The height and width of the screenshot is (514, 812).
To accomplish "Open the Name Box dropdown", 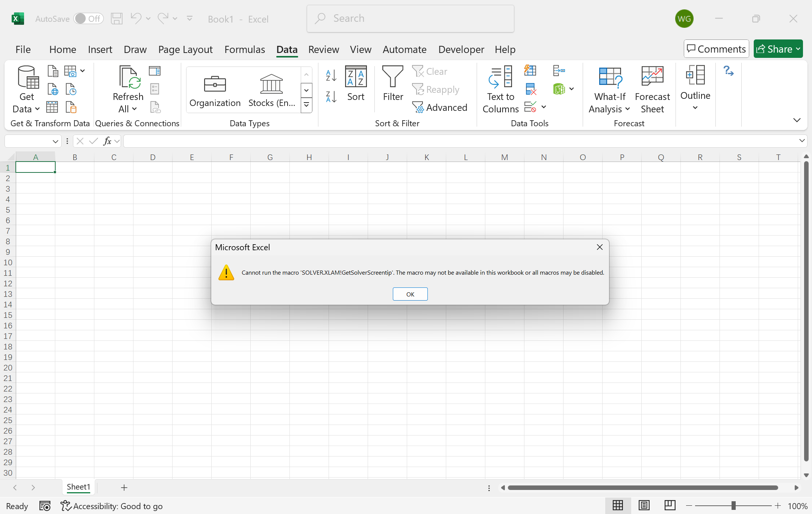I will click(x=55, y=141).
